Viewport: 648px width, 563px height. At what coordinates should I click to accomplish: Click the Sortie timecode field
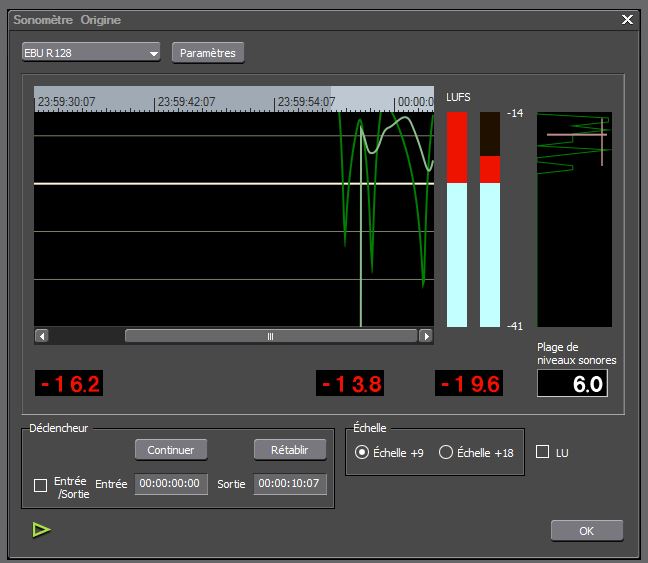pyautogui.click(x=289, y=484)
